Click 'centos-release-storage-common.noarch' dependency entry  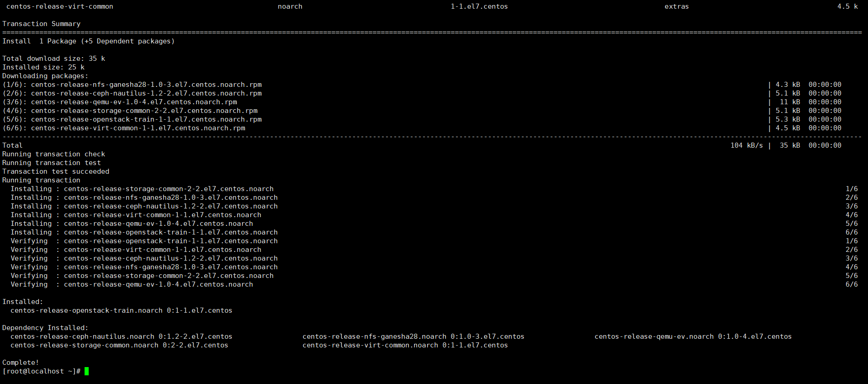119,345
